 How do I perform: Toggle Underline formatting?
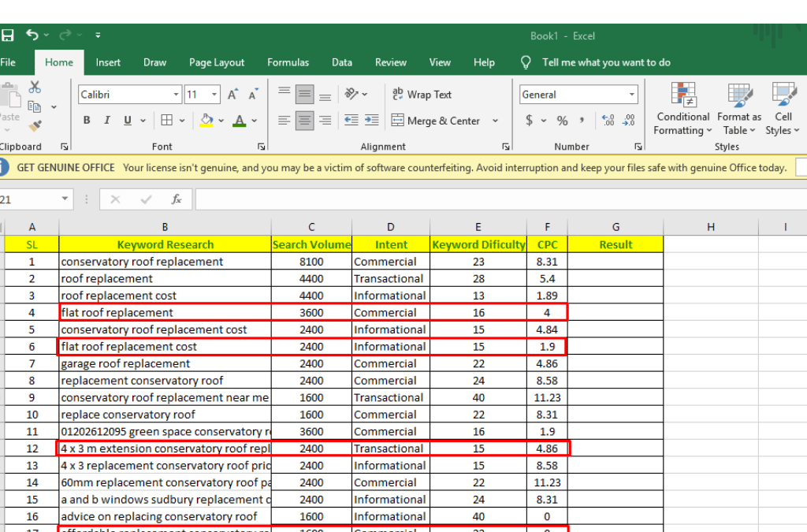(128, 121)
